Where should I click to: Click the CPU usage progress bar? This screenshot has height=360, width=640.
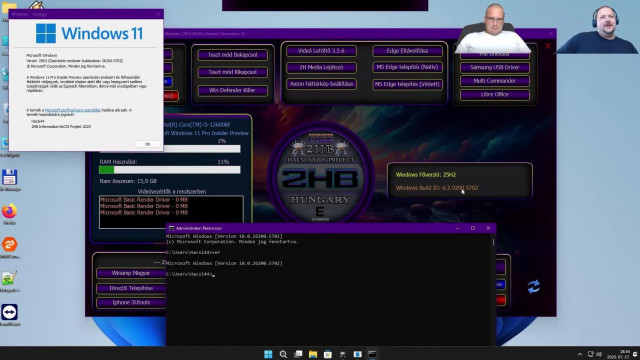click(x=202, y=149)
